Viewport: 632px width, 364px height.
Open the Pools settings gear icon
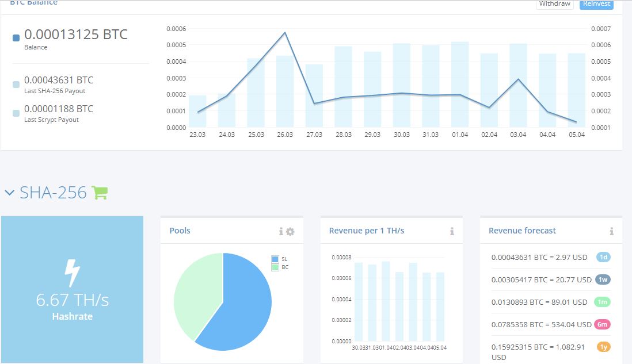(290, 232)
